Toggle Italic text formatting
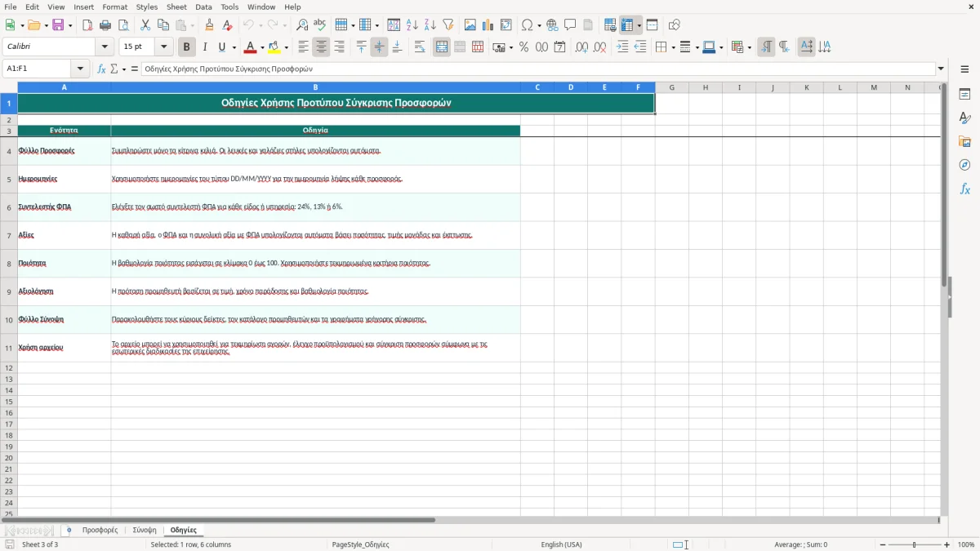Screen dimensions: 980x551 [205, 47]
